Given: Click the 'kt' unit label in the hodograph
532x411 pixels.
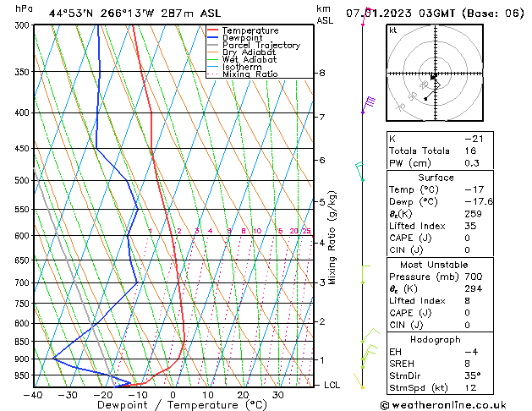Looking at the screenshot, I should tap(393, 30).
